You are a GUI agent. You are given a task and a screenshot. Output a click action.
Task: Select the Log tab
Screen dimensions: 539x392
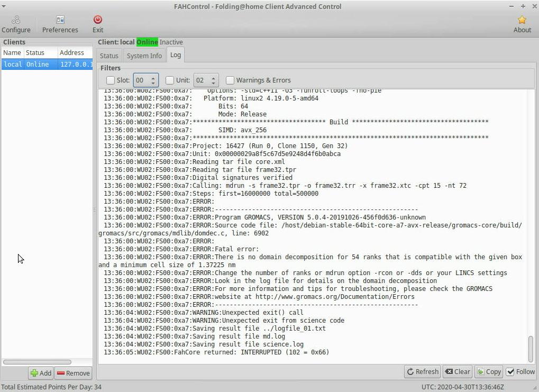click(x=176, y=55)
